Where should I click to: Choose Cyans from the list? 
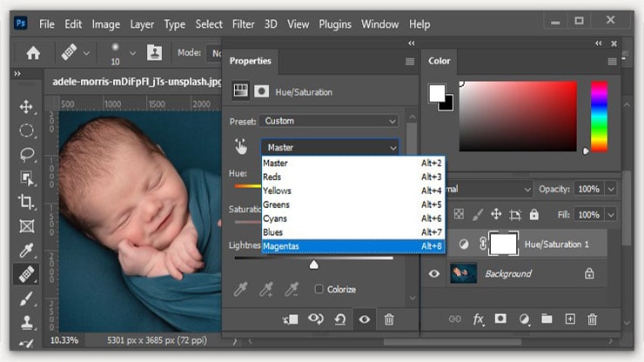pos(352,218)
